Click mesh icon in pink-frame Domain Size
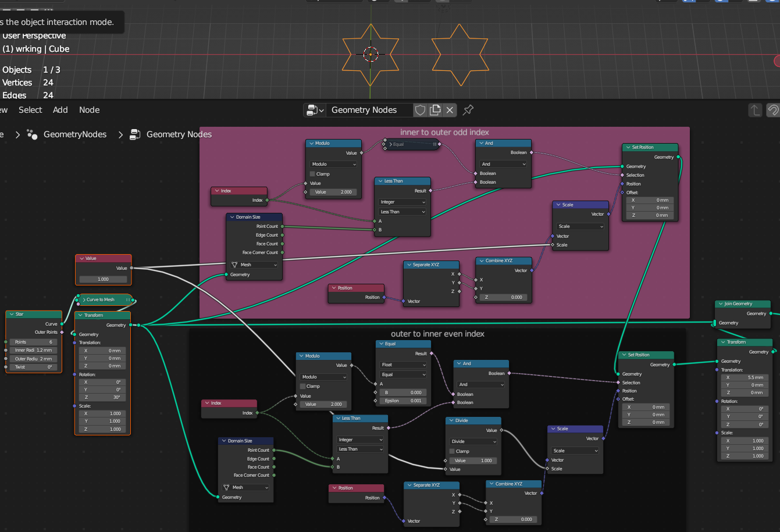This screenshot has width=780, height=532. pyautogui.click(x=235, y=265)
